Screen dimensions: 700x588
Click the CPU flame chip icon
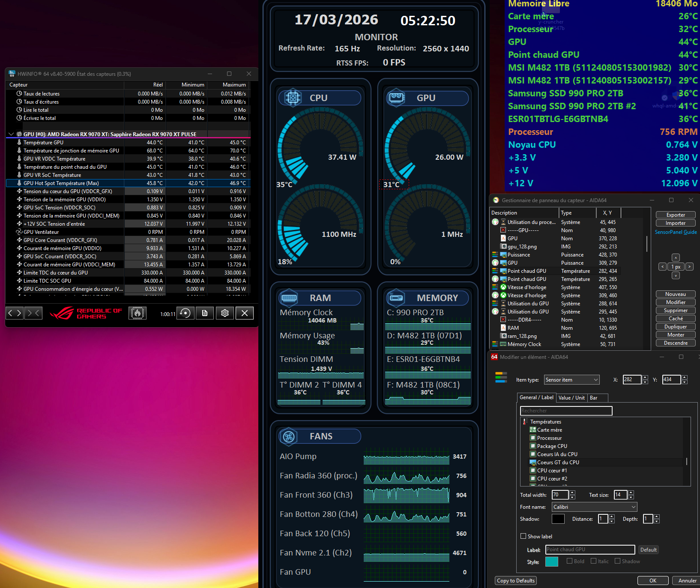[x=138, y=313]
